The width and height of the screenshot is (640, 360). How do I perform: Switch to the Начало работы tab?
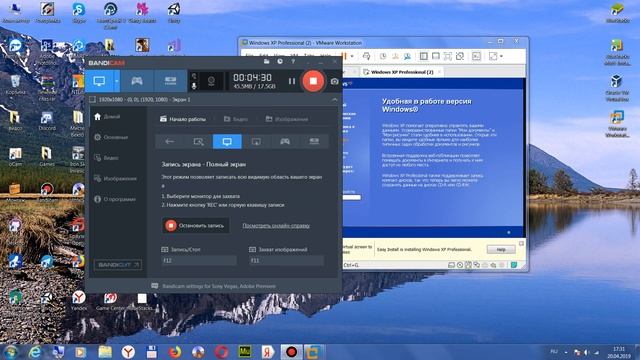coord(183,119)
